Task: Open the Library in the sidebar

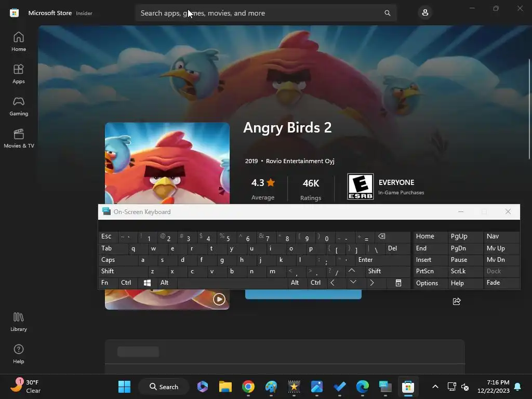Action: 19,322
